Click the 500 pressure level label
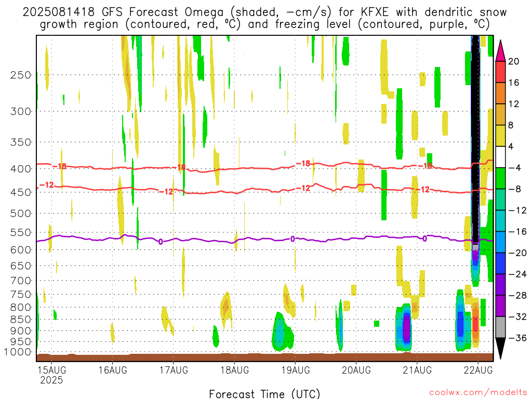532x399 pixels. pyautogui.click(x=21, y=214)
